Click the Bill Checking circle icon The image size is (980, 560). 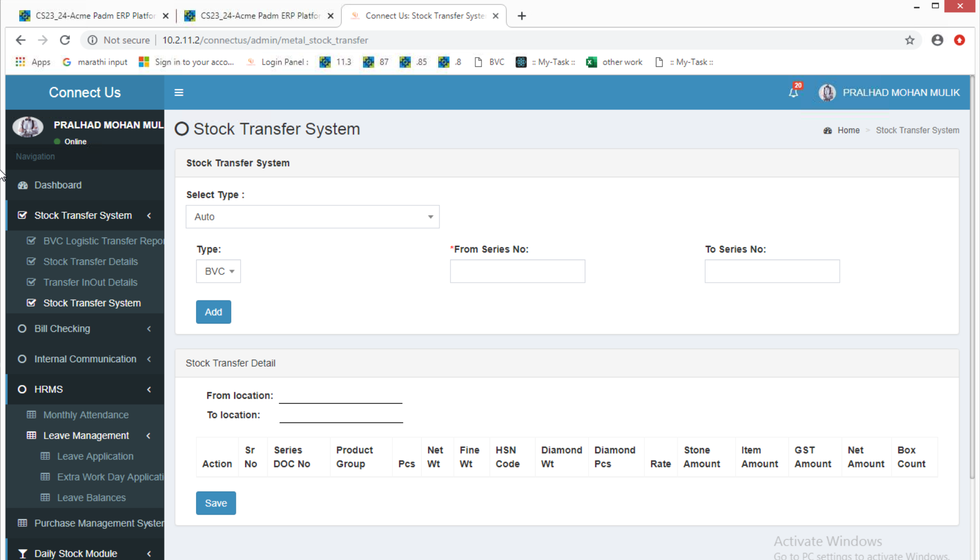click(22, 329)
